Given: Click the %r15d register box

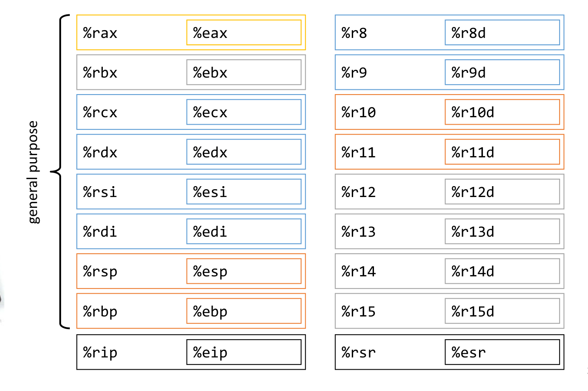Looking at the screenshot, I should click(502, 311).
